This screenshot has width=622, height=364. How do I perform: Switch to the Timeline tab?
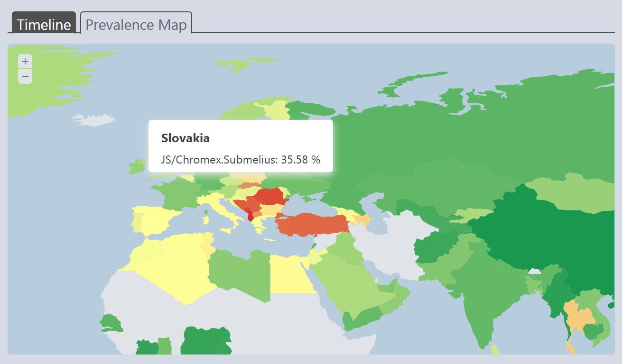(44, 25)
